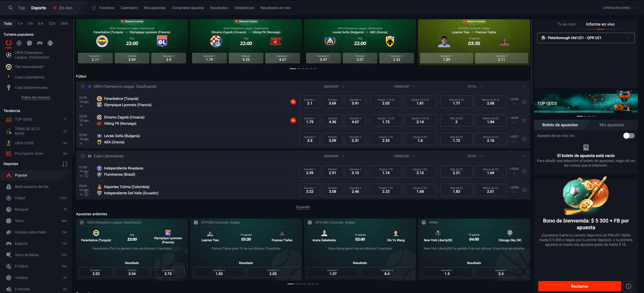Viewport: 644px width, 293px height.
Task: Collapse the UEFA Champions League section
Action: coord(524,86)
